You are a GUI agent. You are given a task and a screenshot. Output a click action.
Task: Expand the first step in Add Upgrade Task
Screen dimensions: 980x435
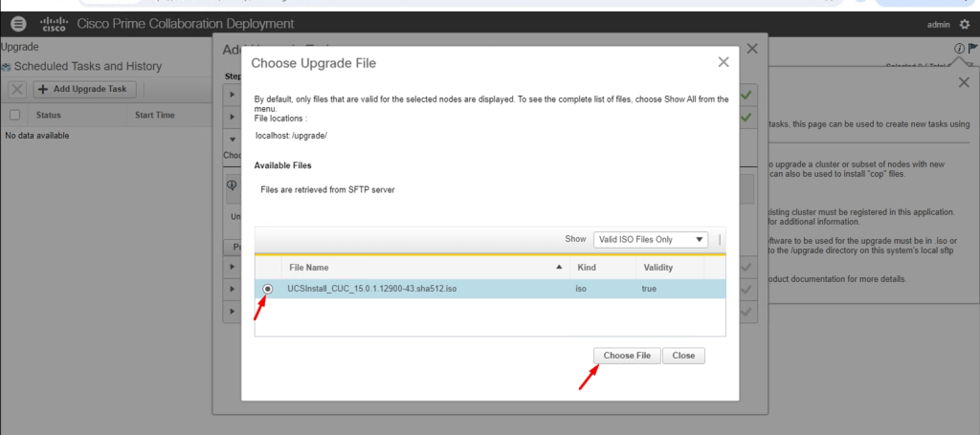pos(232,95)
